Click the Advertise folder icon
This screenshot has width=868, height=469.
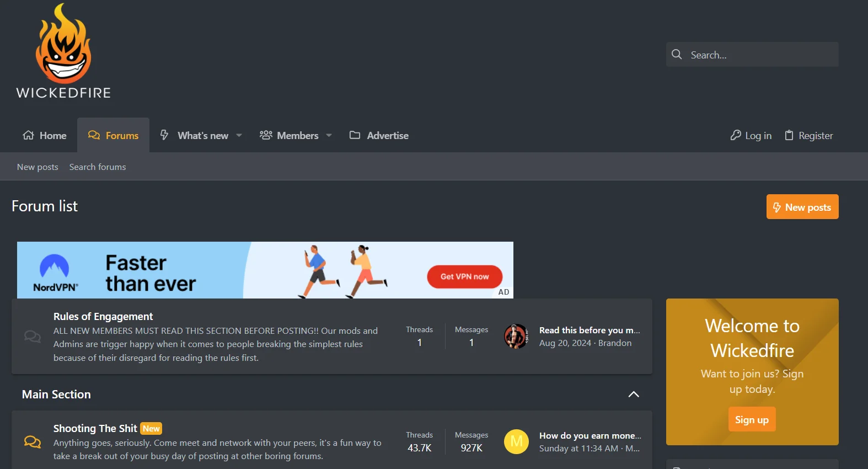[355, 135]
